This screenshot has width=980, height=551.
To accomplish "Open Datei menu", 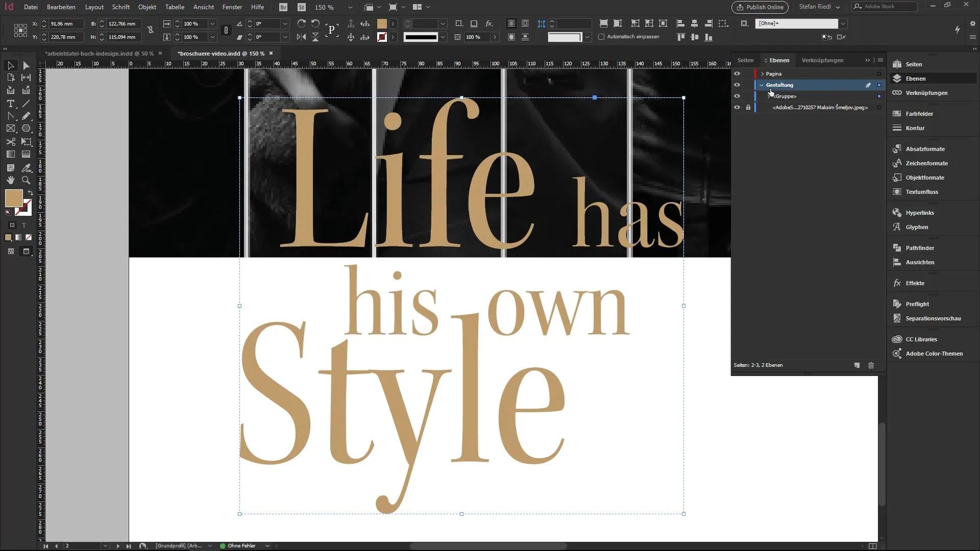I will (31, 7).
